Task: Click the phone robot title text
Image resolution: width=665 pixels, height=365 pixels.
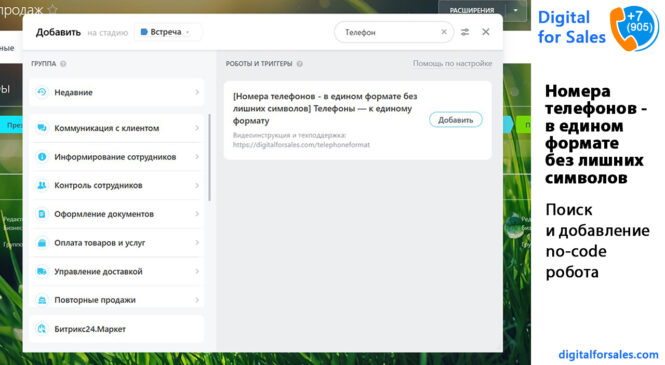Action: click(325, 109)
